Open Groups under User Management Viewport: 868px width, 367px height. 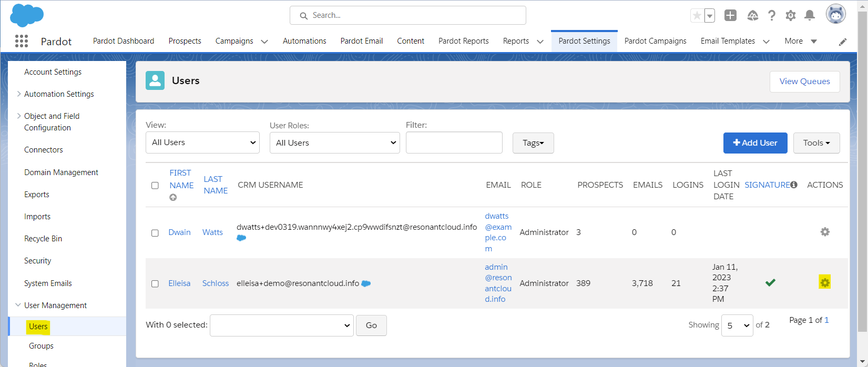(x=41, y=346)
